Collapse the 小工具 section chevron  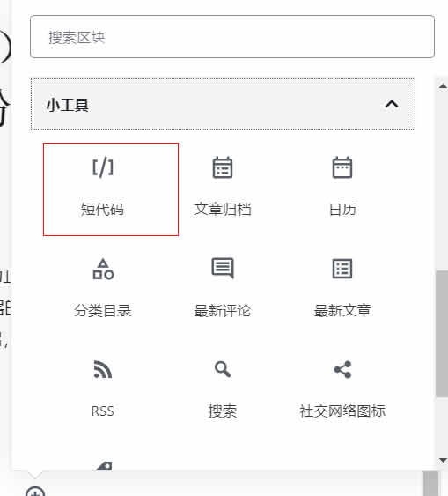392,104
